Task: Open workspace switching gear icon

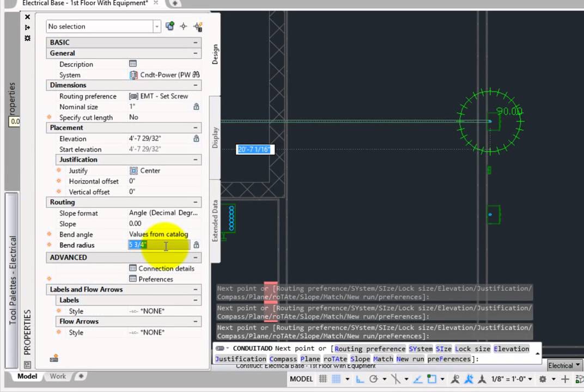Action: pyautogui.click(x=543, y=379)
